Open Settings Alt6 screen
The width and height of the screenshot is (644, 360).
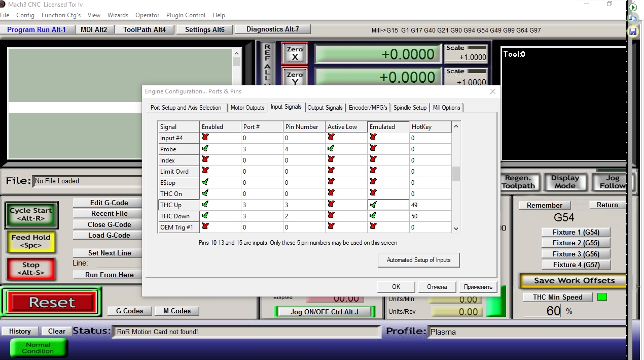205,29
